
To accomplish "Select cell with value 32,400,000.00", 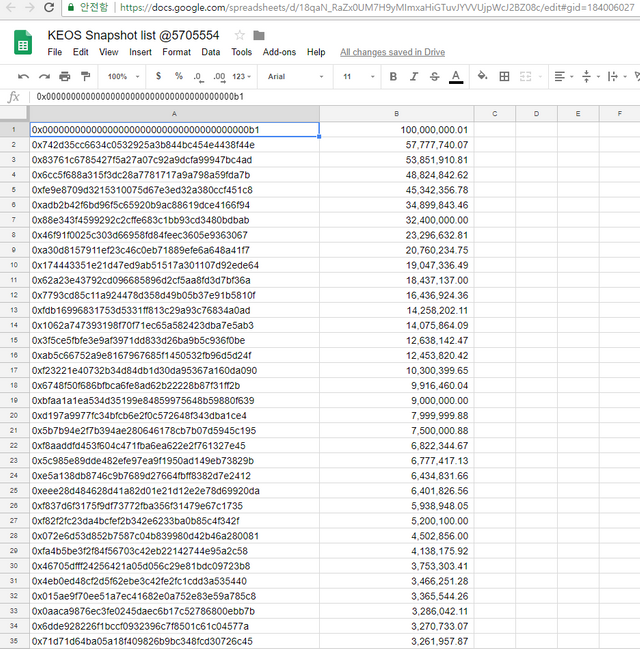I will [x=396, y=220].
